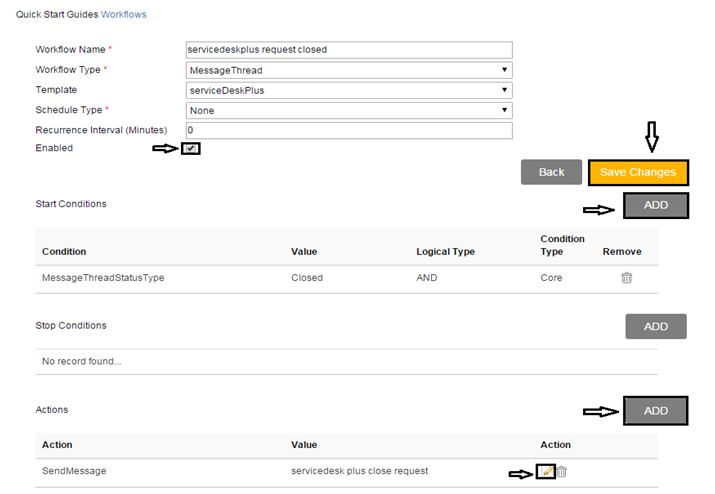Add a new Start Condition

click(655, 206)
